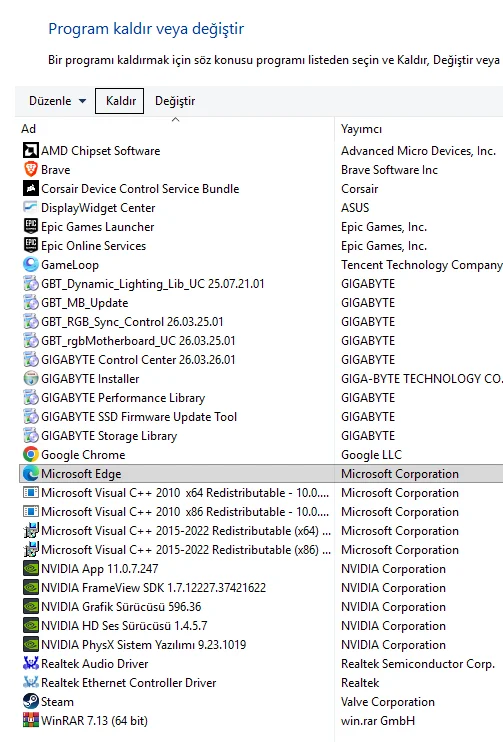The width and height of the screenshot is (503, 742).
Task: Click the Kaldır button
Action: point(120,101)
